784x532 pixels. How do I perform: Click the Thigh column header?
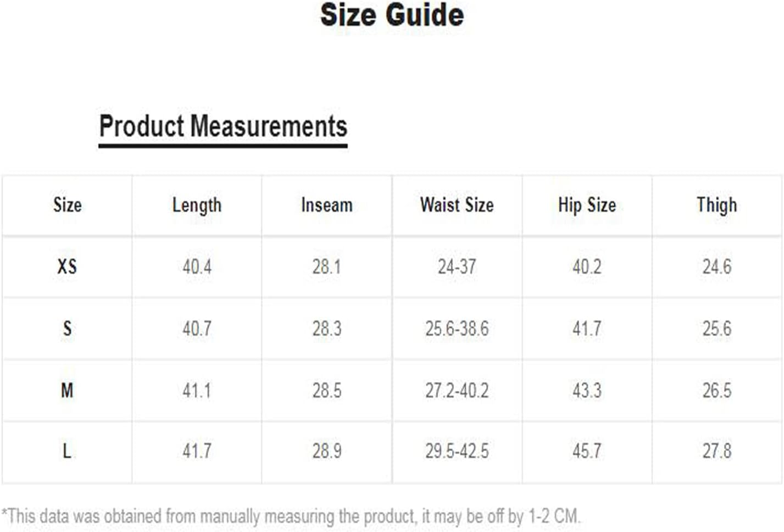tap(716, 205)
